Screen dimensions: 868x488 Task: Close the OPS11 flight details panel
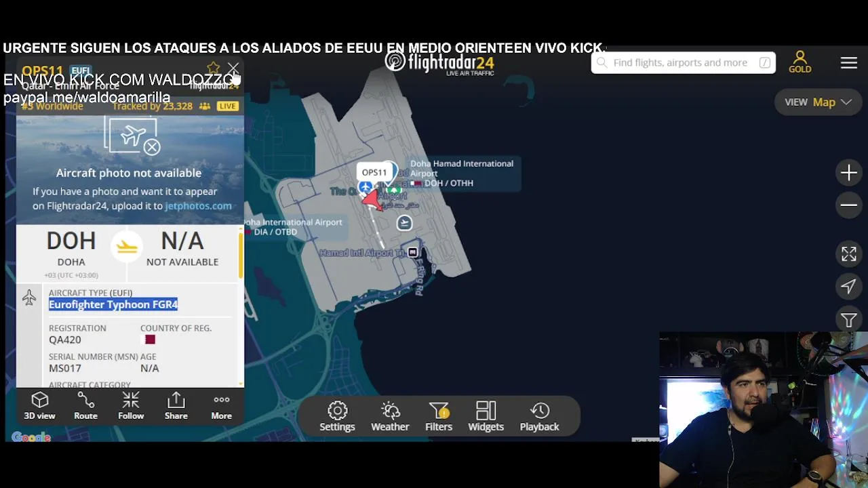coord(233,68)
